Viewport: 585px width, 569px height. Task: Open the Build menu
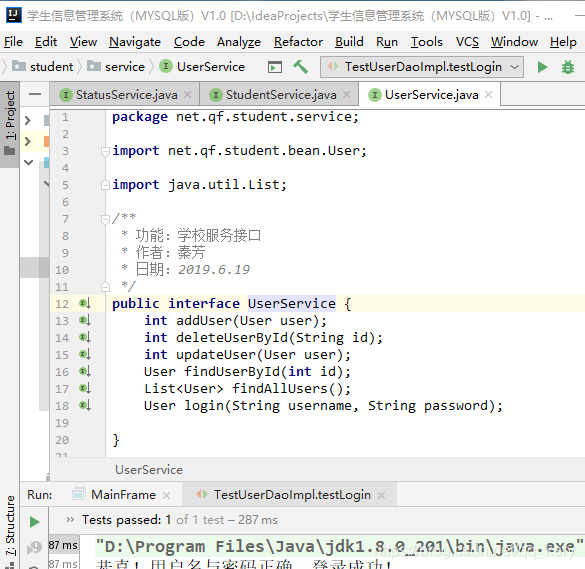(x=349, y=42)
